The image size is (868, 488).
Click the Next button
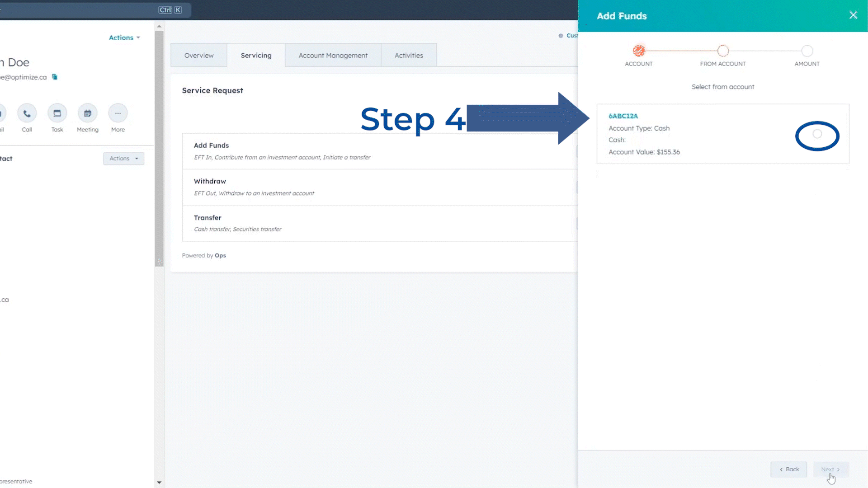[830, 469]
